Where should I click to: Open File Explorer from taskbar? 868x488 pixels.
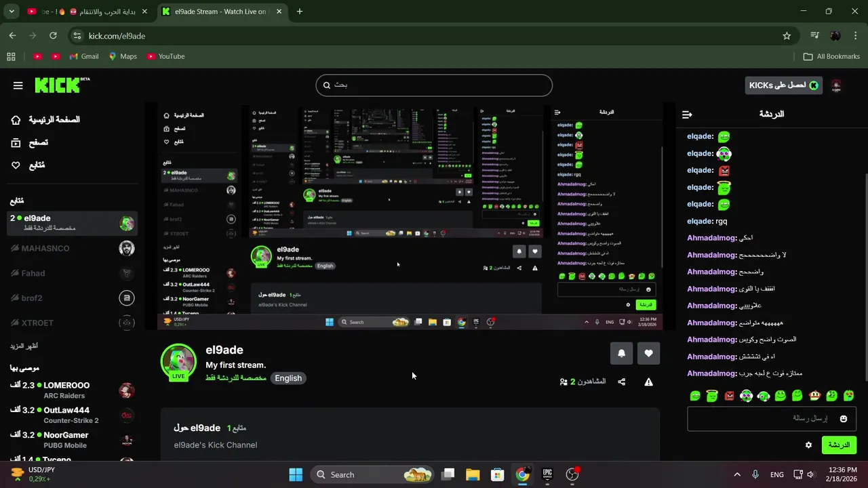pos(473,474)
